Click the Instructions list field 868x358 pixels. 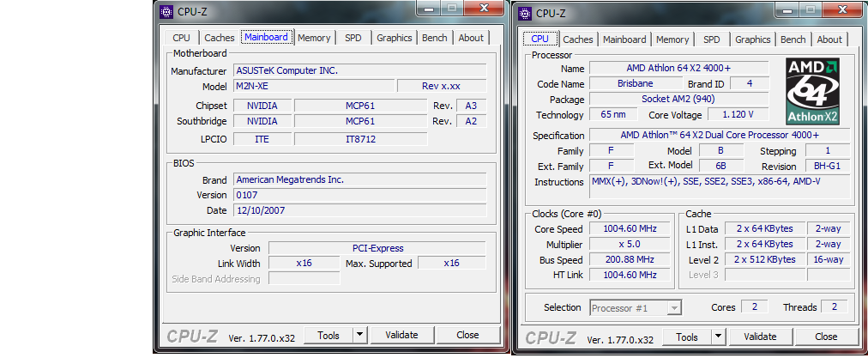click(720, 187)
